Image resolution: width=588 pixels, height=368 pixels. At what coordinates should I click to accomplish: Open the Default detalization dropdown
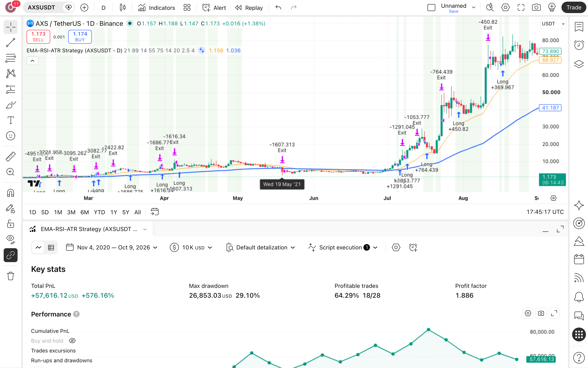(x=261, y=248)
